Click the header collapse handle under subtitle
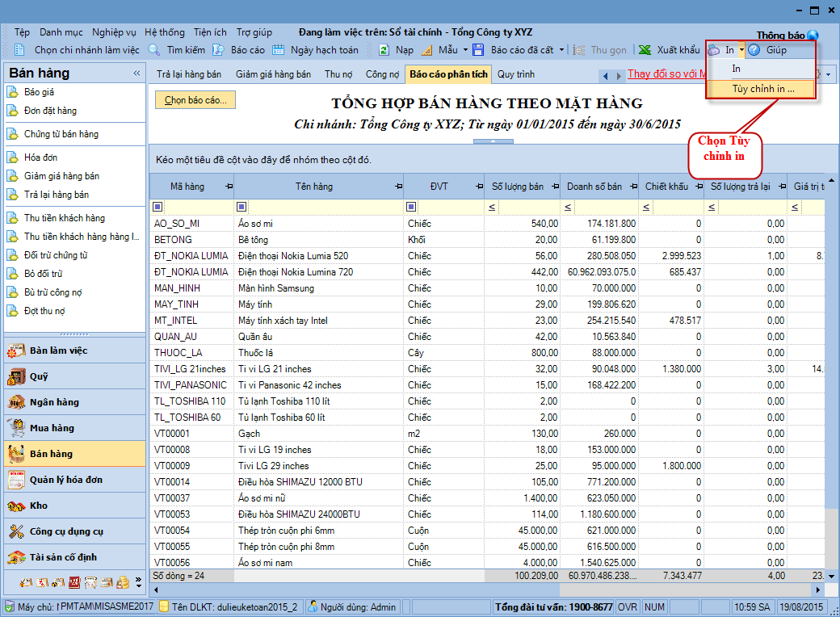The height and width of the screenshot is (617, 840). 493,141
